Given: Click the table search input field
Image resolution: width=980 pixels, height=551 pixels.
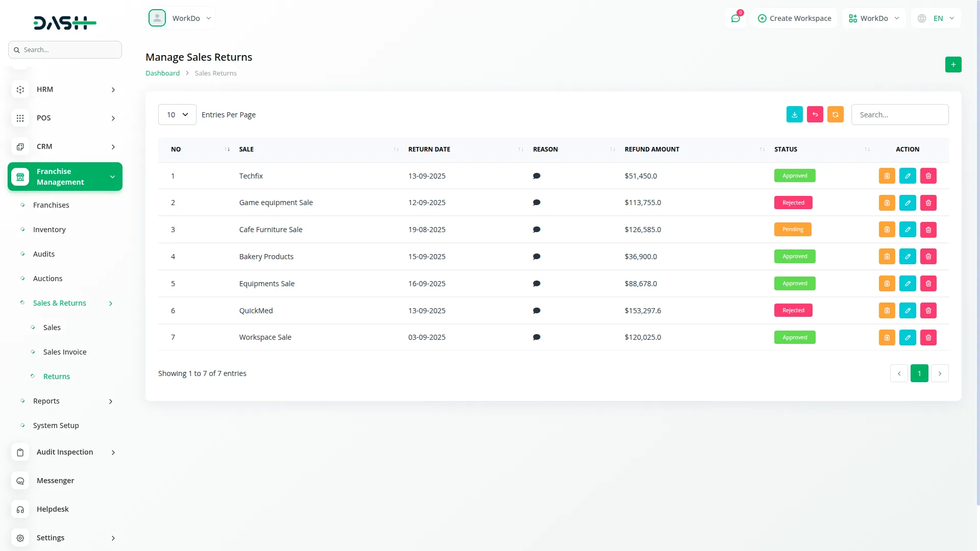Looking at the screenshot, I should 899,115.
